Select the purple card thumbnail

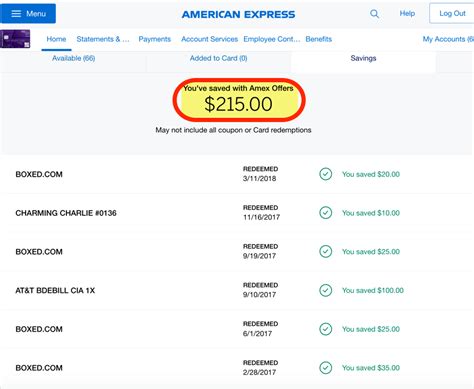pyautogui.click(x=15, y=39)
